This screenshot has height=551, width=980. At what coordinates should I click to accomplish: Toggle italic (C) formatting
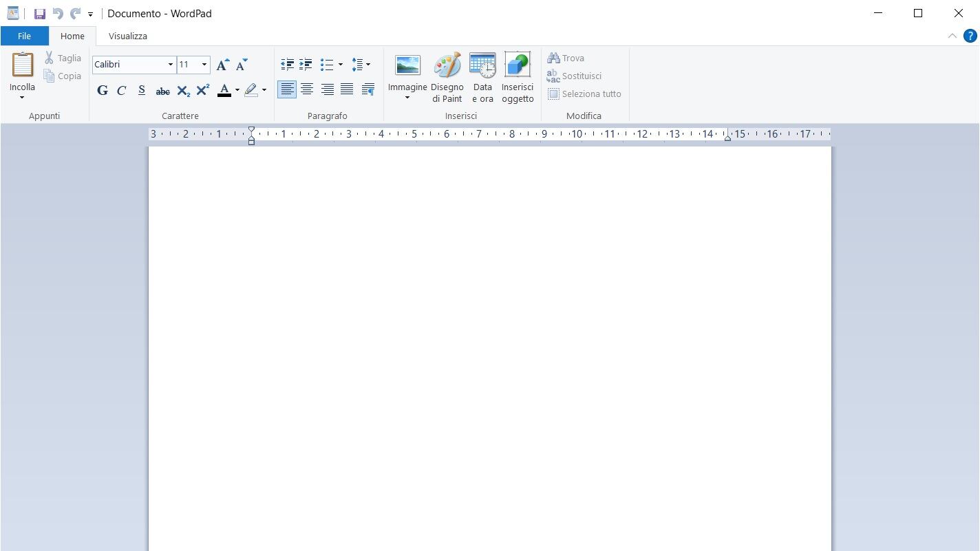(122, 90)
